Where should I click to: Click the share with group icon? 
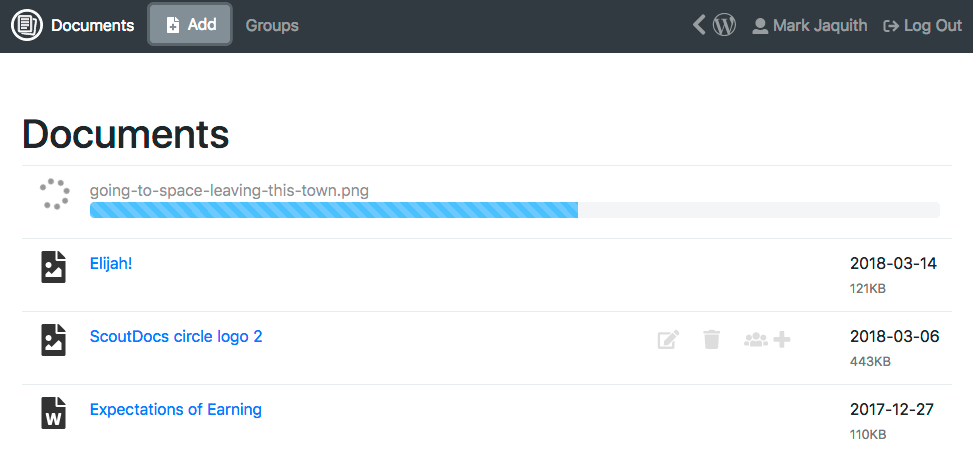click(x=767, y=340)
